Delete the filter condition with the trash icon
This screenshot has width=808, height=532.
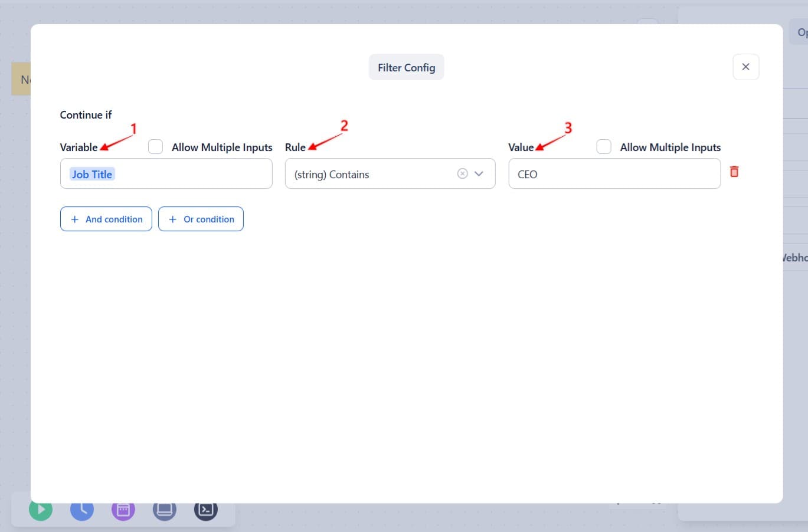pyautogui.click(x=734, y=172)
